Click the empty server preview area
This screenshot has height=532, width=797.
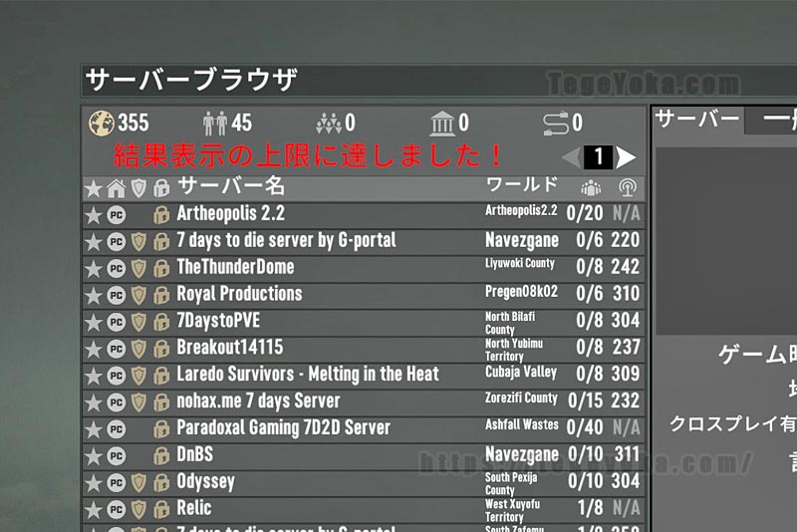(x=726, y=241)
